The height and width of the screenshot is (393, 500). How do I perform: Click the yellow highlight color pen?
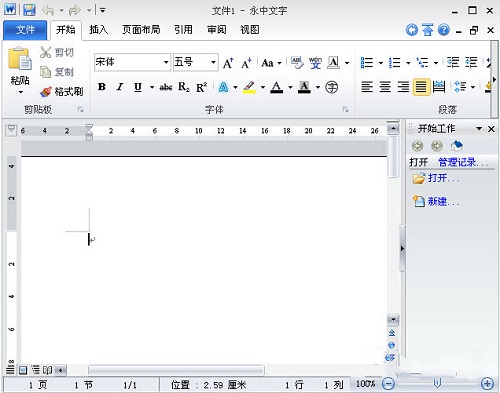tap(249, 87)
